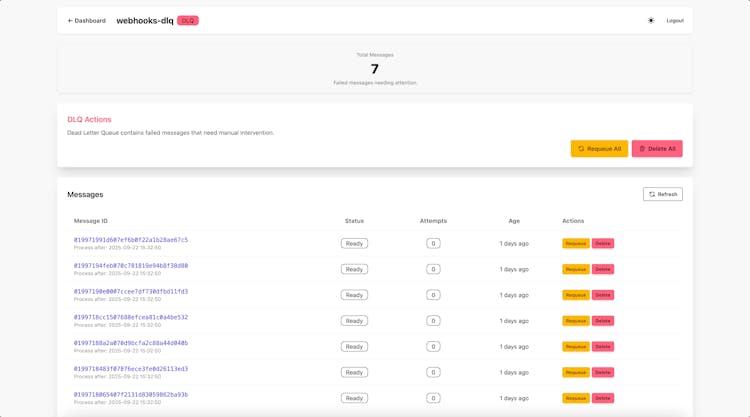Viewport: 750px width, 417px height.
Task: Open message 0199719cc1507688efcea81c0a4be532
Action: coord(131,317)
